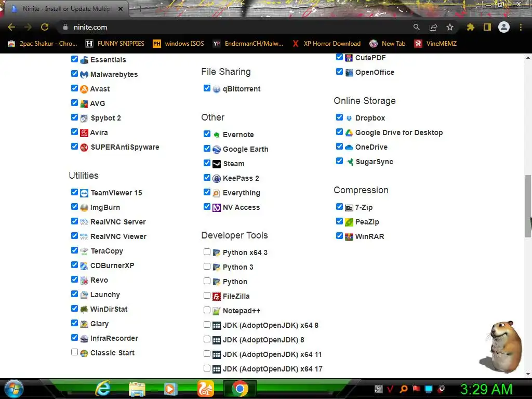532x399 pixels.
Task: Click the Google Earth icon
Action: [217, 149]
